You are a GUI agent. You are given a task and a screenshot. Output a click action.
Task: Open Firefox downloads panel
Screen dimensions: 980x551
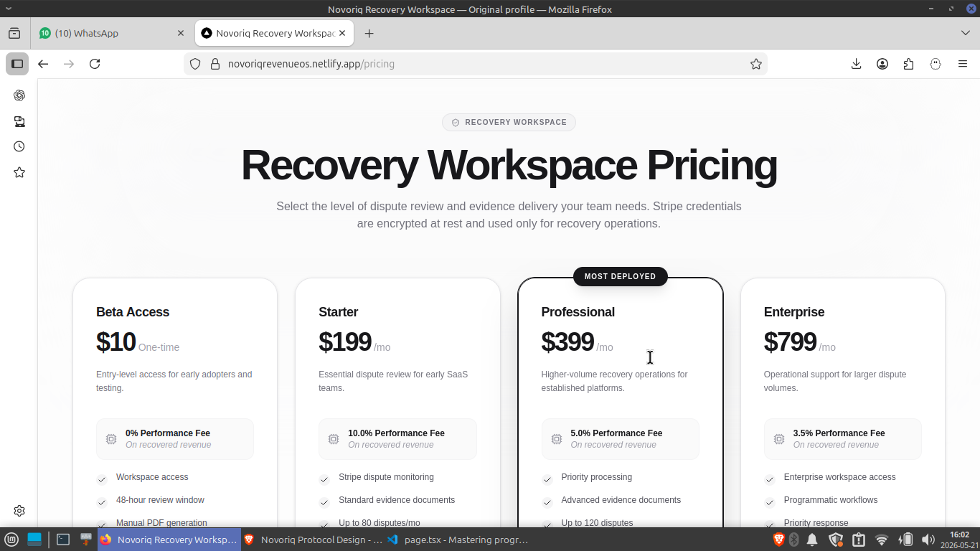(856, 64)
